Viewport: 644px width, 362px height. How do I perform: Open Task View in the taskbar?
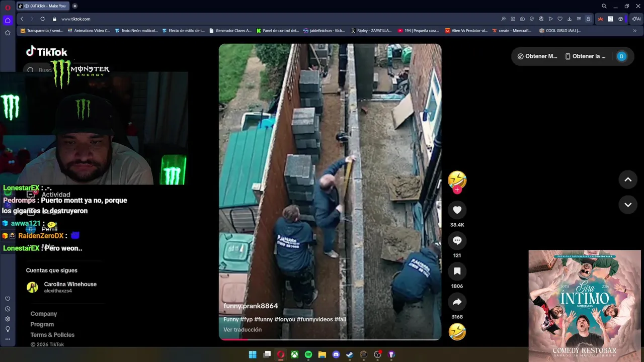point(267,354)
